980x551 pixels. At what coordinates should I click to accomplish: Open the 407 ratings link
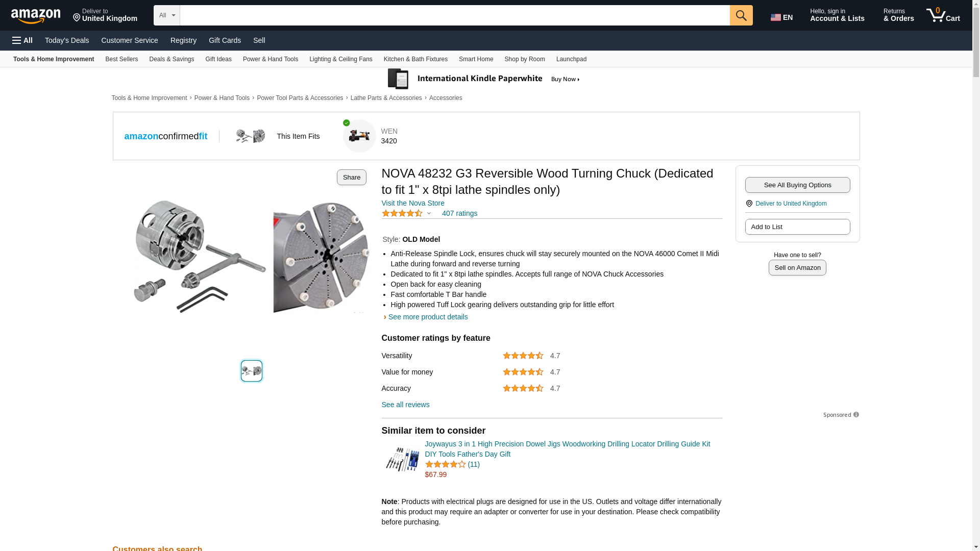pos(459,213)
